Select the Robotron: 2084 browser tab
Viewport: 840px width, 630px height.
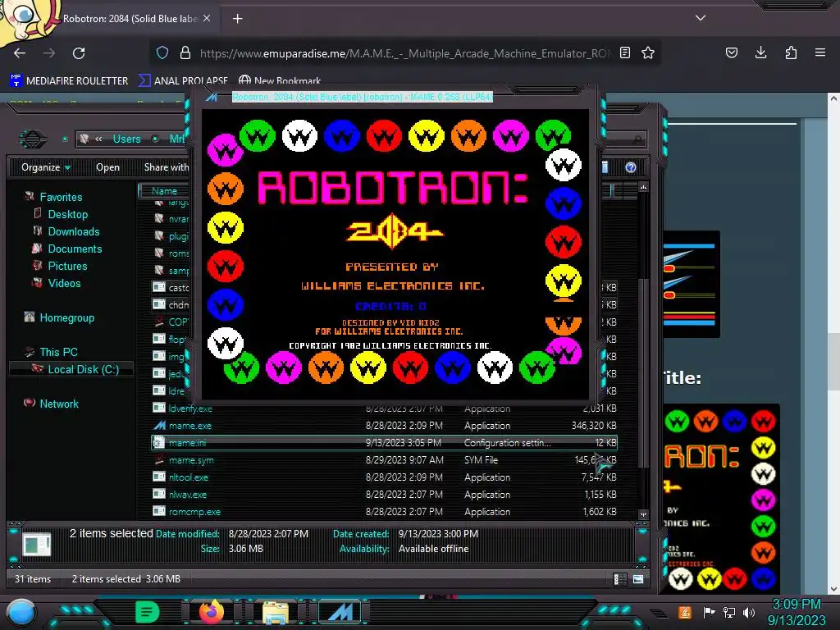129,19
